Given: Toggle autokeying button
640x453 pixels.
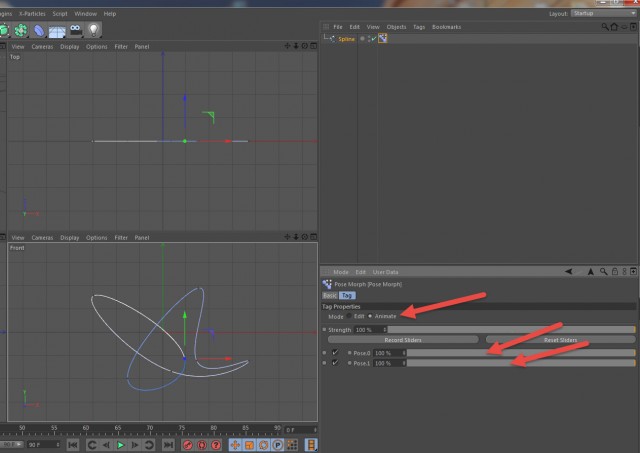Looking at the screenshot, I should click(x=202, y=445).
